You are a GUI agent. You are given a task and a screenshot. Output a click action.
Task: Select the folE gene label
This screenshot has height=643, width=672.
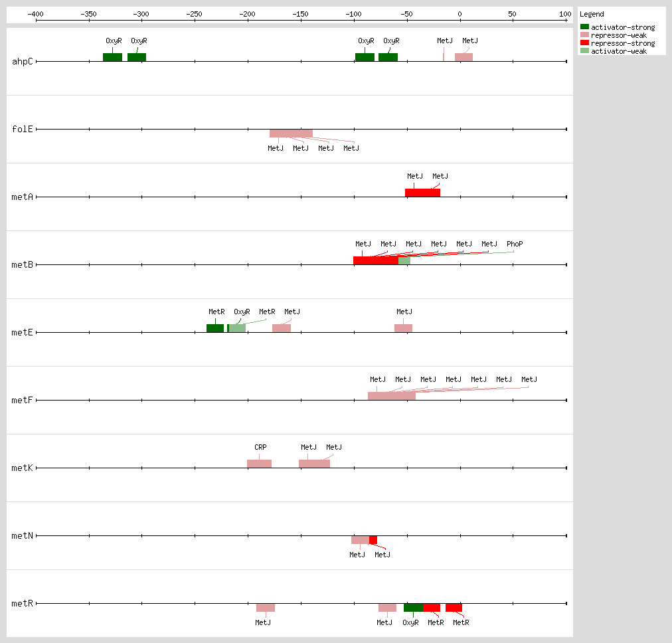[x=23, y=129]
